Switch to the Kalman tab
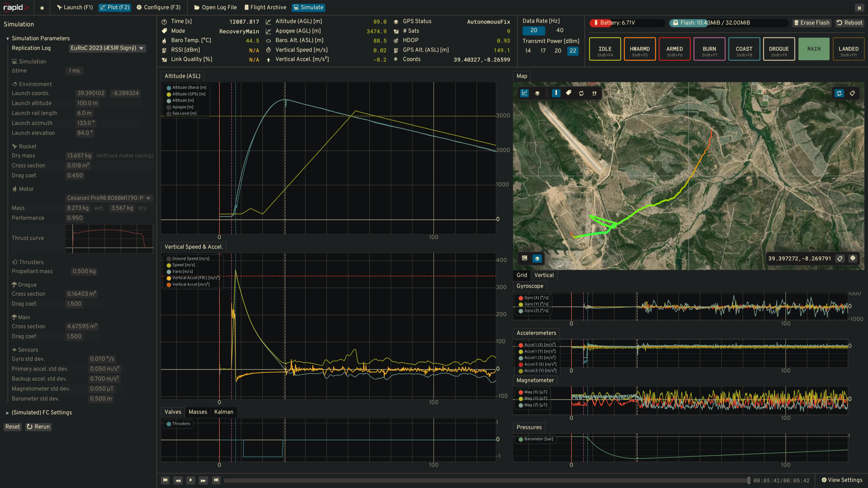This screenshot has width=868, height=488. point(223,412)
